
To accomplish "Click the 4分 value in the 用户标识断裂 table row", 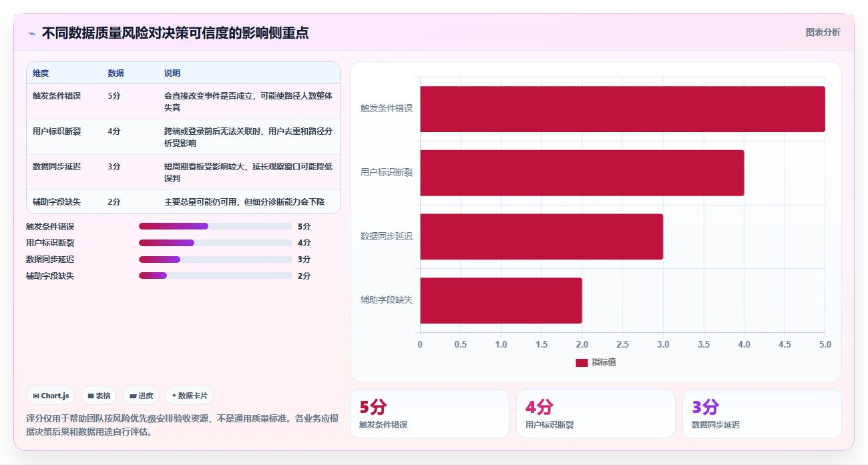I will (114, 131).
